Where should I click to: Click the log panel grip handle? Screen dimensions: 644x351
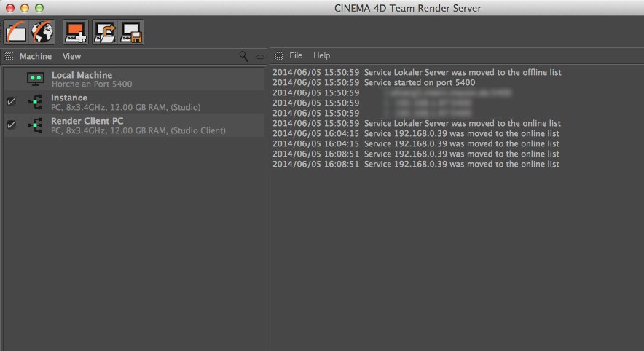278,55
